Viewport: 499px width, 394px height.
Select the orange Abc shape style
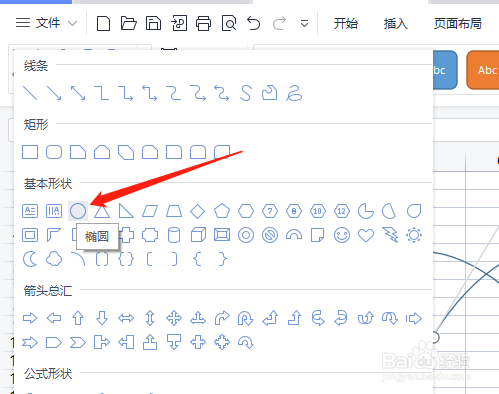point(483,70)
